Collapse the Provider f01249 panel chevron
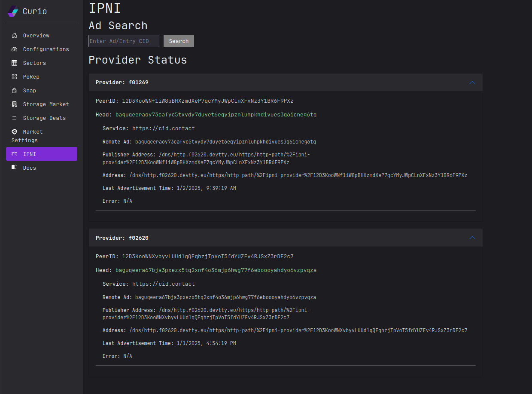 tap(472, 82)
